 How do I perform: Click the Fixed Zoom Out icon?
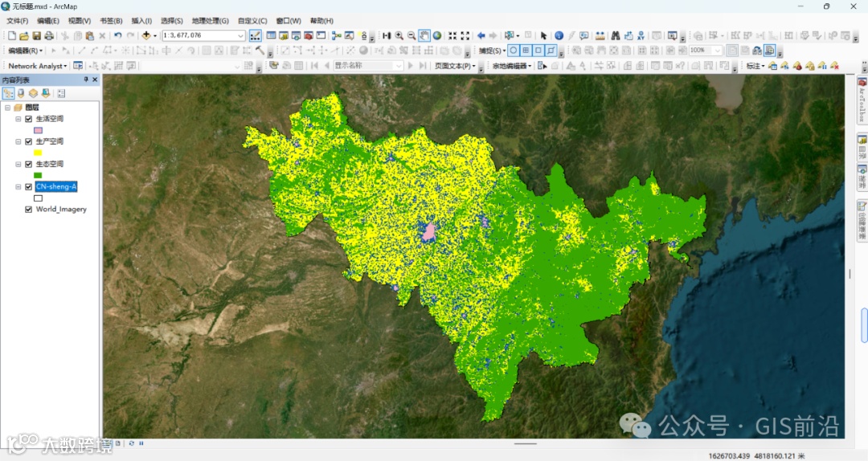[x=467, y=35]
